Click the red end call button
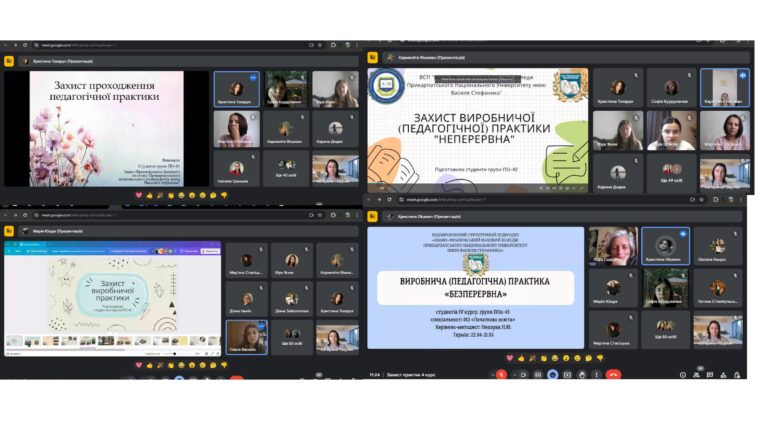 tap(613, 375)
